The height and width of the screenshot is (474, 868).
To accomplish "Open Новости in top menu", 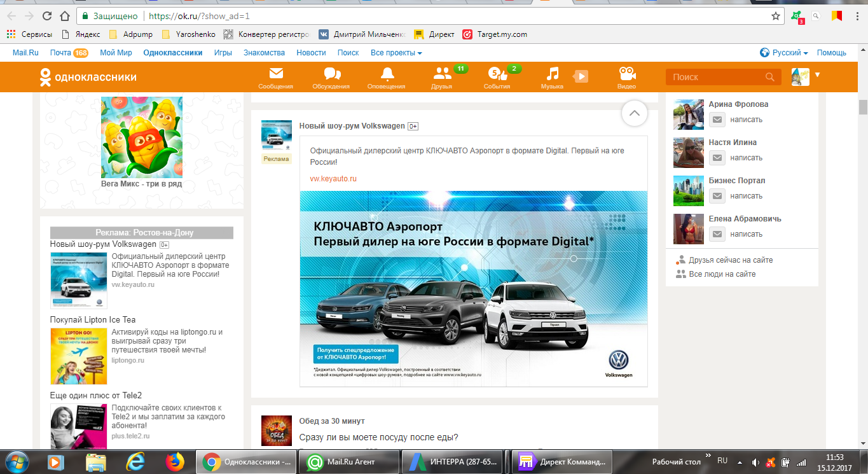I will tap(311, 53).
